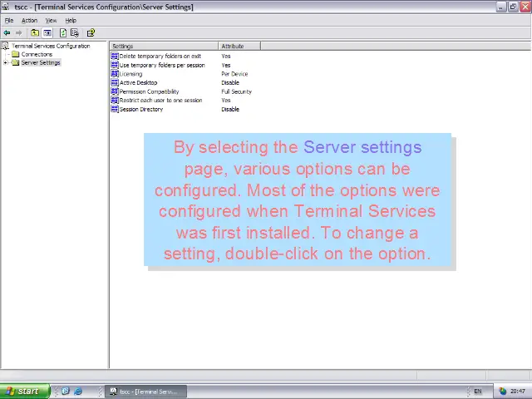532x399 pixels.
Task: Click the Yes value for Restrict each user
Action: (225, 100)
